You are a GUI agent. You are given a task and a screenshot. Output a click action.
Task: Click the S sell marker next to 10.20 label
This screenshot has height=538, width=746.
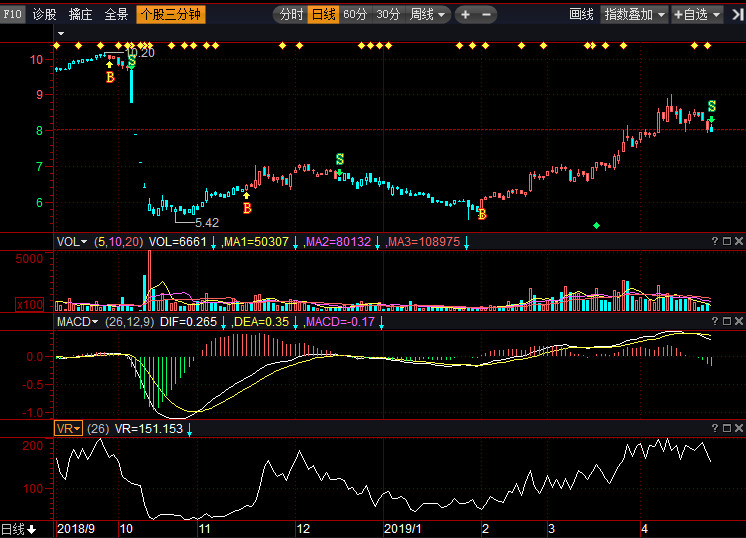click(x=132, y=61)
